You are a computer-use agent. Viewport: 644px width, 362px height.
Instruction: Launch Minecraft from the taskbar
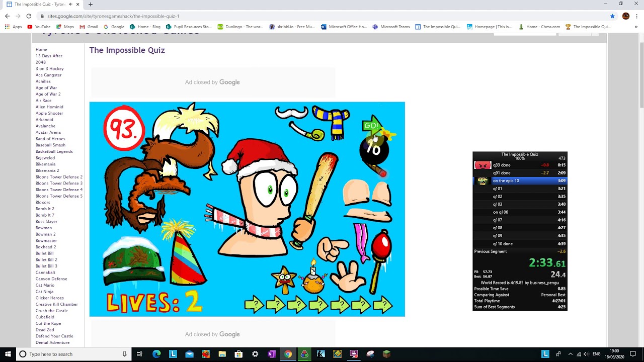(x=387, y=354)
